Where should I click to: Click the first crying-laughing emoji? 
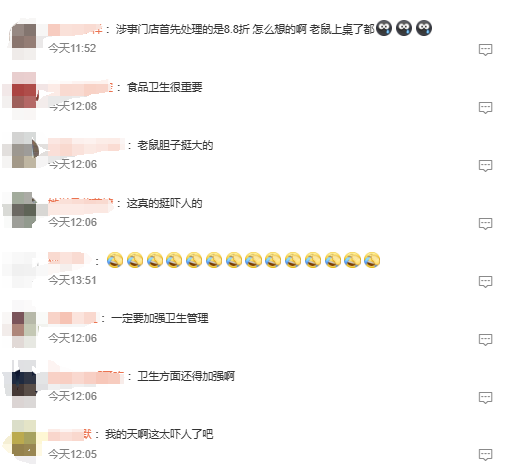[x=115, y=260]
